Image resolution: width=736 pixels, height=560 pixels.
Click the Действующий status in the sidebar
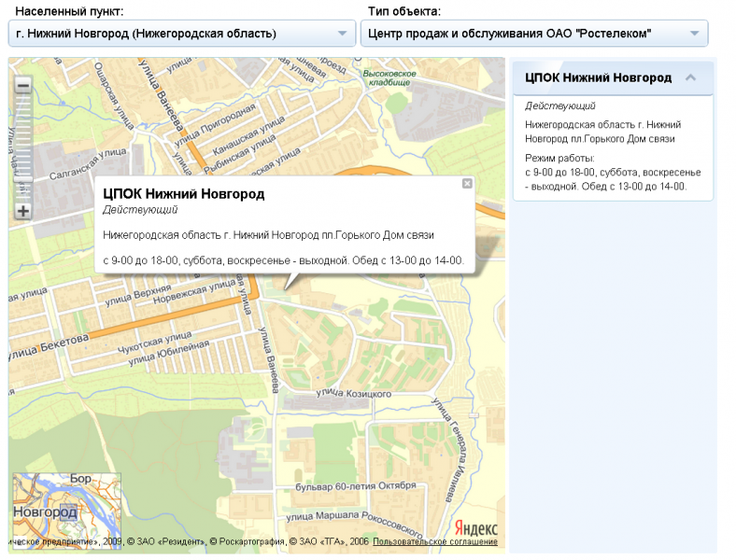[560, 106]
